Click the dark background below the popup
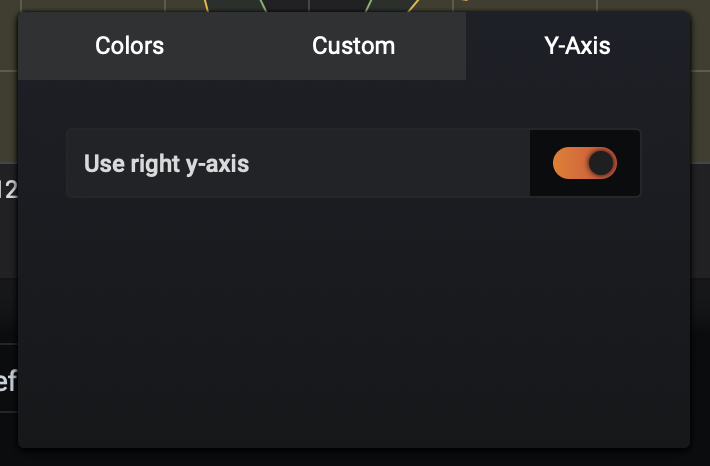The width and height of the screenshot is (710, 466). pos(354,457)
